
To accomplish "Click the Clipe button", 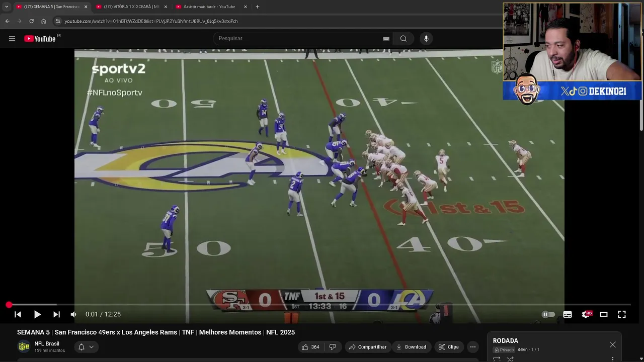I will point(448,347).
